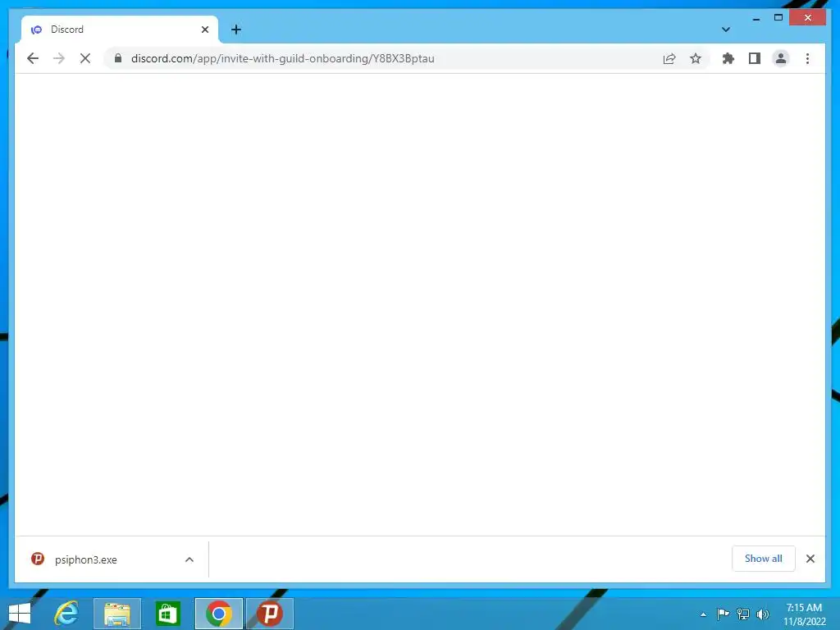The width and height of the screenshot is (840, 630).
Task: Switch to Chrome in the taskbar
Action: click(218, 614)
